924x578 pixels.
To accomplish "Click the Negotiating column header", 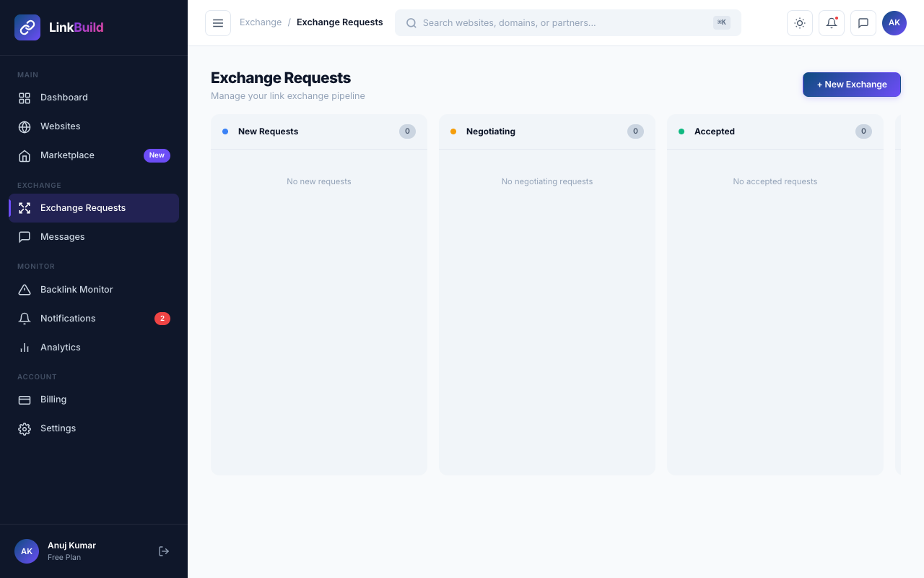I will pos(547,131).
